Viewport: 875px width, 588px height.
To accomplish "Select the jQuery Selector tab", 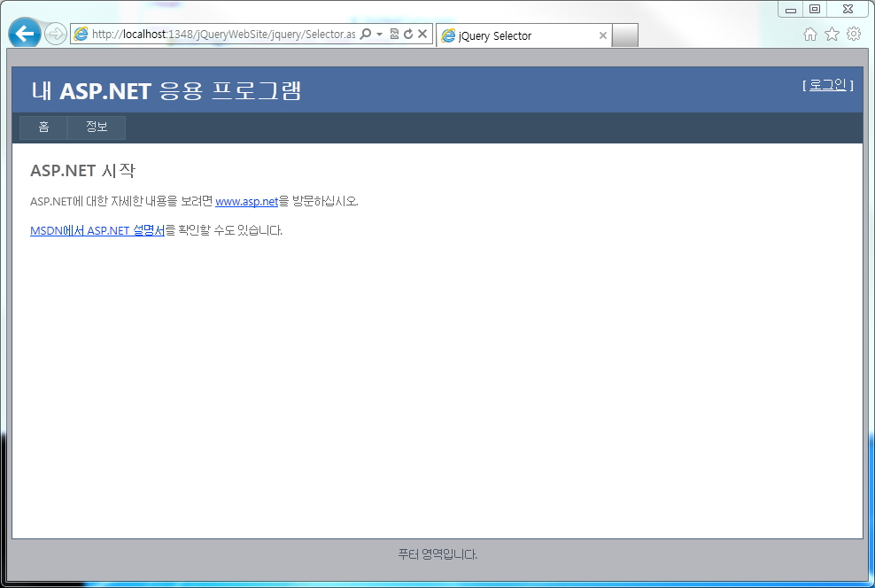I will [524, 35].
